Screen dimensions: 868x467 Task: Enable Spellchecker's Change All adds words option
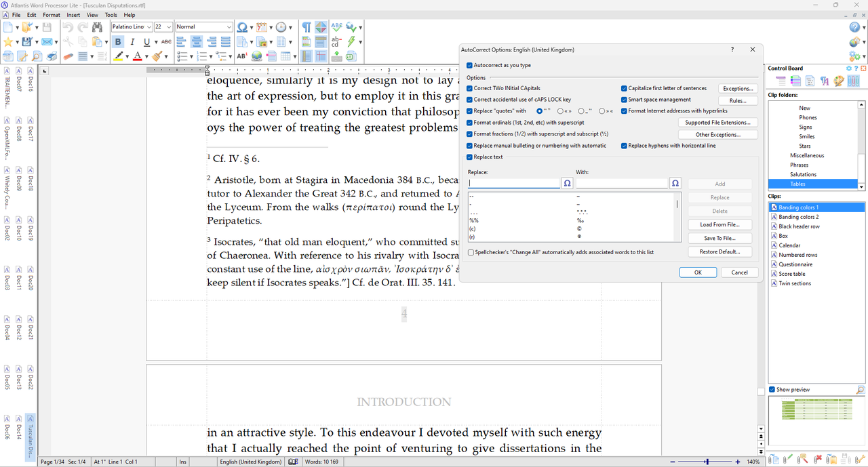pyautogui.click(x=471, y=252)
